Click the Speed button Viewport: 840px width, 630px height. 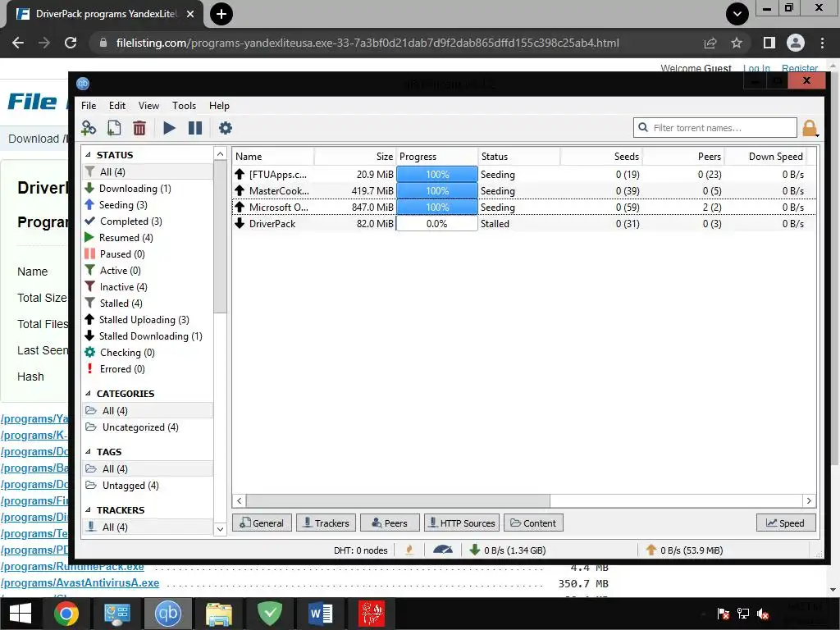tap(786, 523)
